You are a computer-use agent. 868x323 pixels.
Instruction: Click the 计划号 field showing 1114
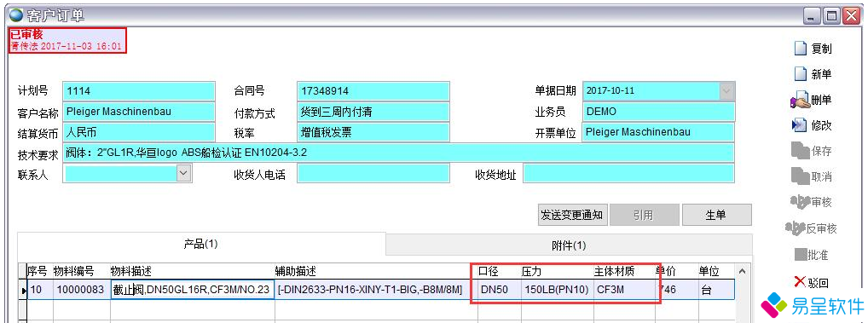coord(138,90)
